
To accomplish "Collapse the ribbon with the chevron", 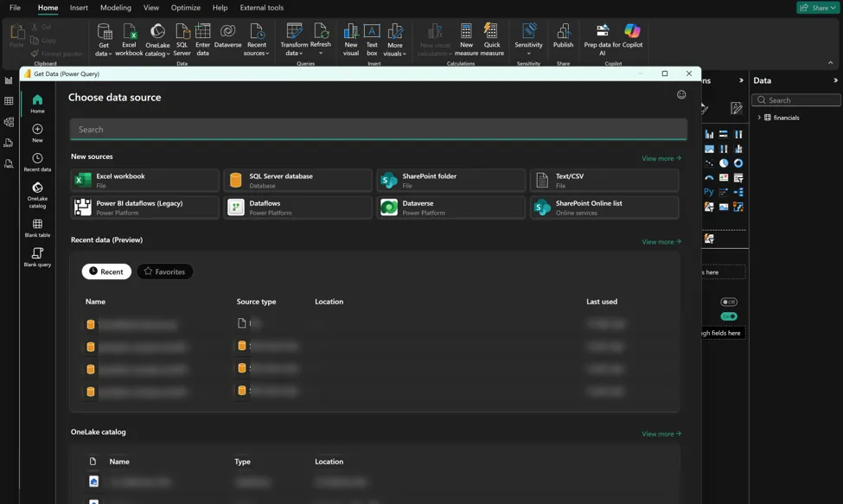I will tap(831, 63).
